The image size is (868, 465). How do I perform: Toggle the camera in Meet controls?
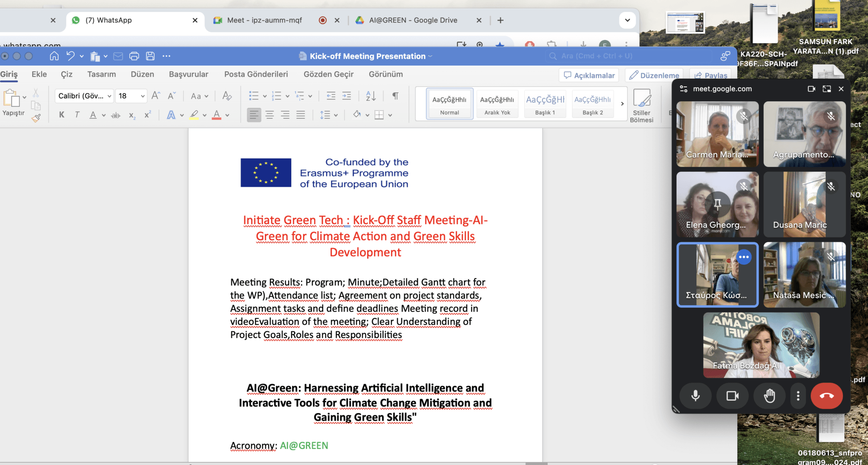pyautogui.click(x=732, y=396)
